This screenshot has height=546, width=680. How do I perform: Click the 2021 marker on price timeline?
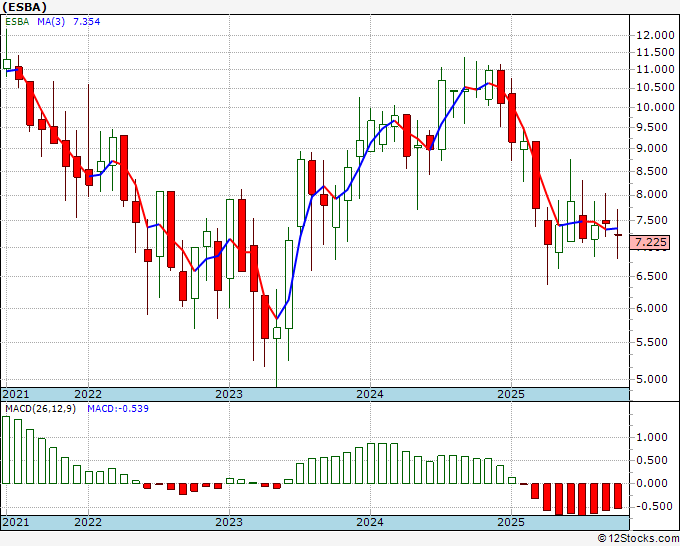click(16, 394)
